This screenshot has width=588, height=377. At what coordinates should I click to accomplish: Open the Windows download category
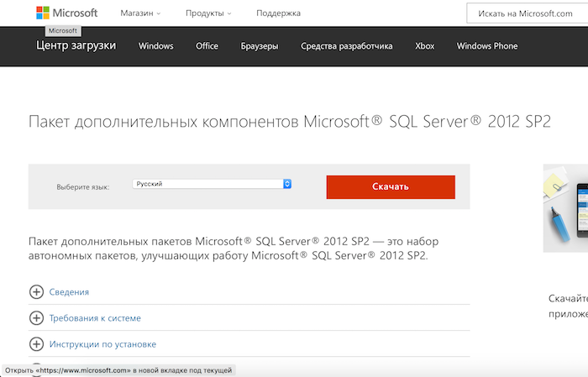point(155,46)
